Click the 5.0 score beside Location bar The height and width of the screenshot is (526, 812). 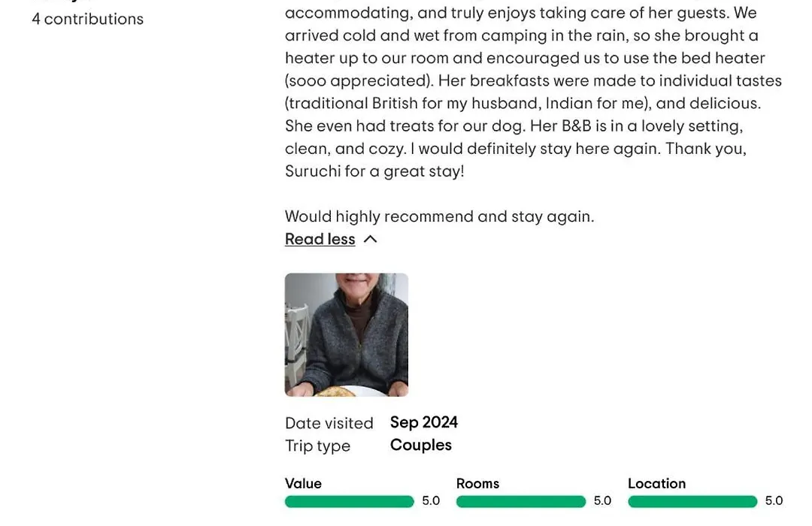(x=774, y=501)
